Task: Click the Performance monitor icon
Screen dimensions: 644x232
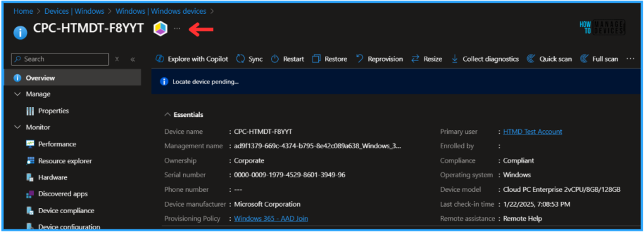Action: pyautogui.click(x=30, y=144)
